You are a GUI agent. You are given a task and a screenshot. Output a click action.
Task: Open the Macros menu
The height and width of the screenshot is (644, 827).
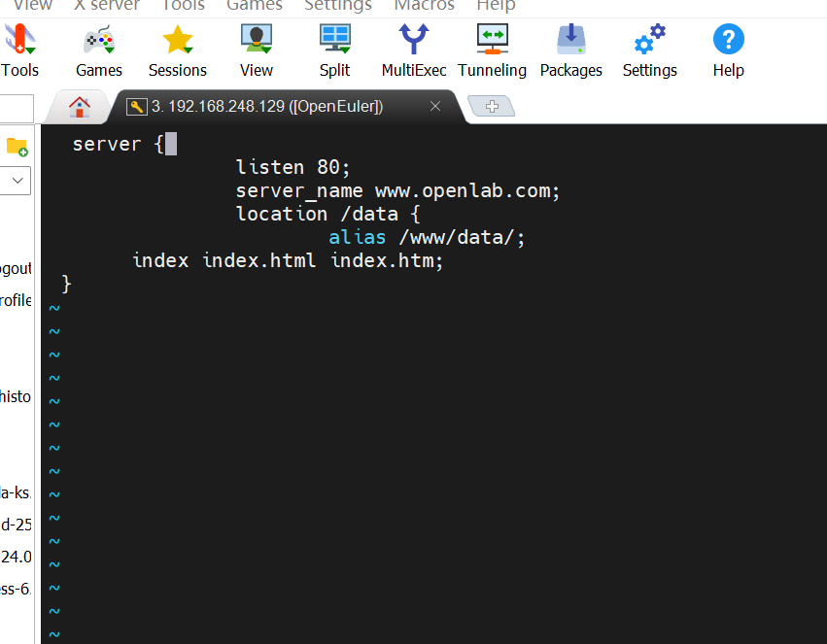pyautogui.click(x=424, y=5)
